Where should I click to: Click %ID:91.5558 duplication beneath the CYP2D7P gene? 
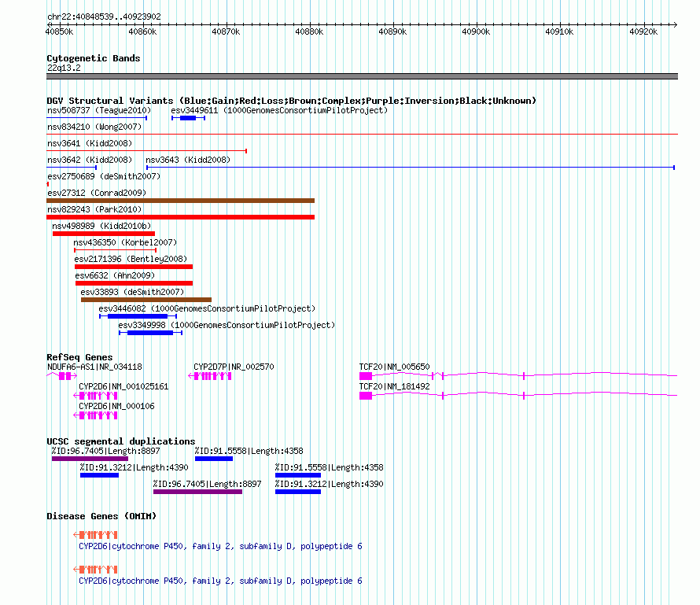coord(214,459)
